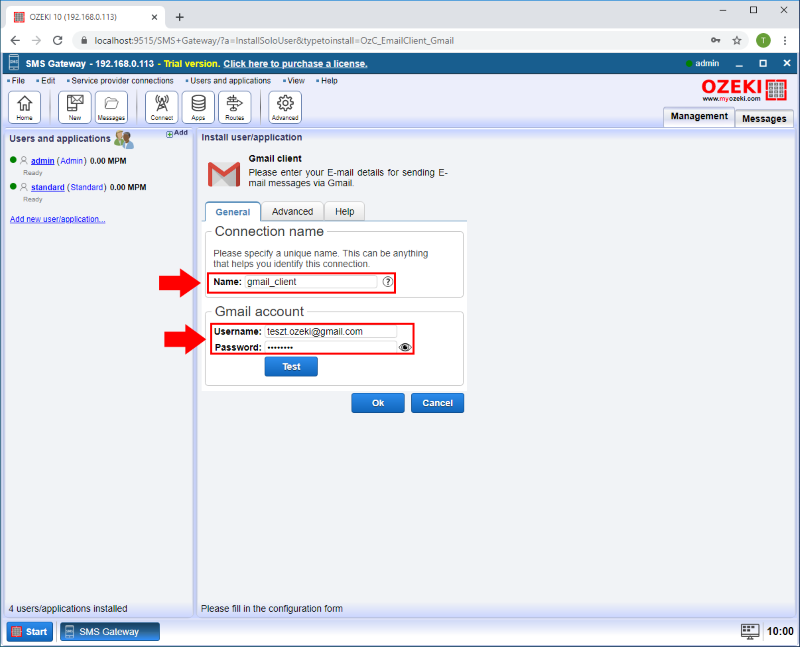Click the Routes signpost toolbar icon
The height and width of the screenshot is (647, 800).
pyautogui.click(x=235, y=107)
